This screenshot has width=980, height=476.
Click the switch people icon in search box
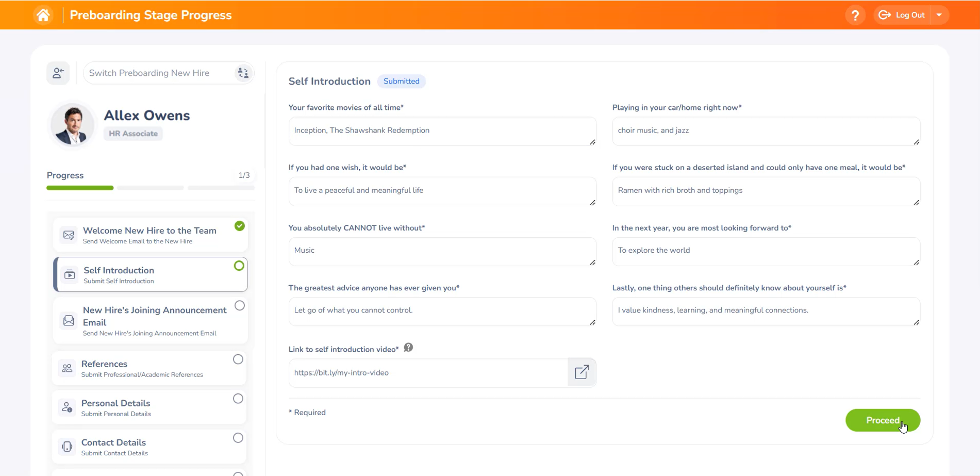243,73
